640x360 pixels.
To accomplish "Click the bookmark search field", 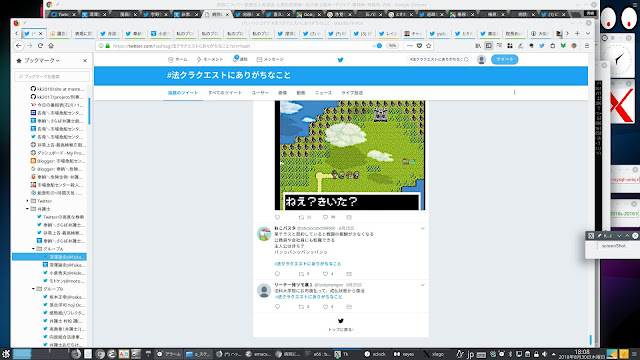I will pyautogui.click(x=52, y=76).
